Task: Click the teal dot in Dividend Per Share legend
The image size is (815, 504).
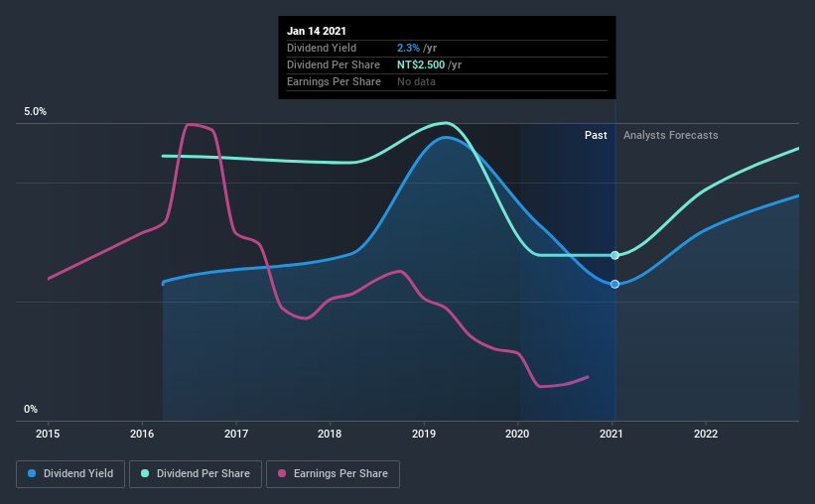Action: [x=145, y=473]
